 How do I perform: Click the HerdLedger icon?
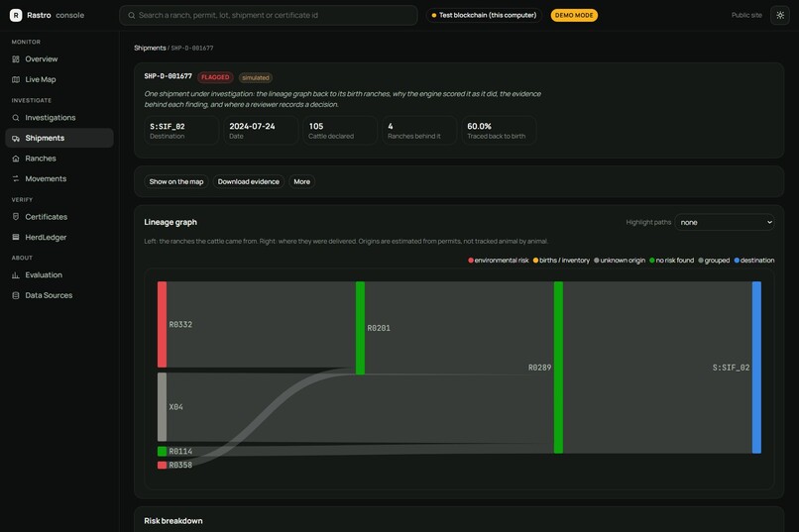coord(16,237)
